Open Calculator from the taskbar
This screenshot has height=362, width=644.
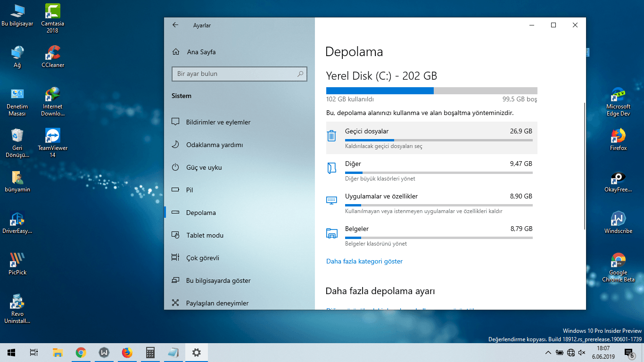coord(150,353)
